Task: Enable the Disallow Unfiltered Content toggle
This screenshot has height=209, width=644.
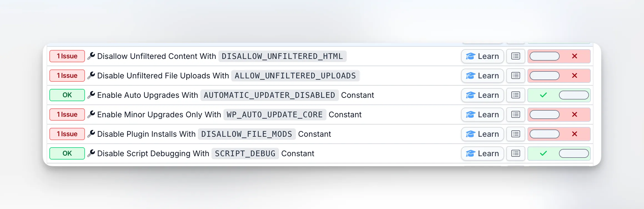Action: [x=544, y=56]
